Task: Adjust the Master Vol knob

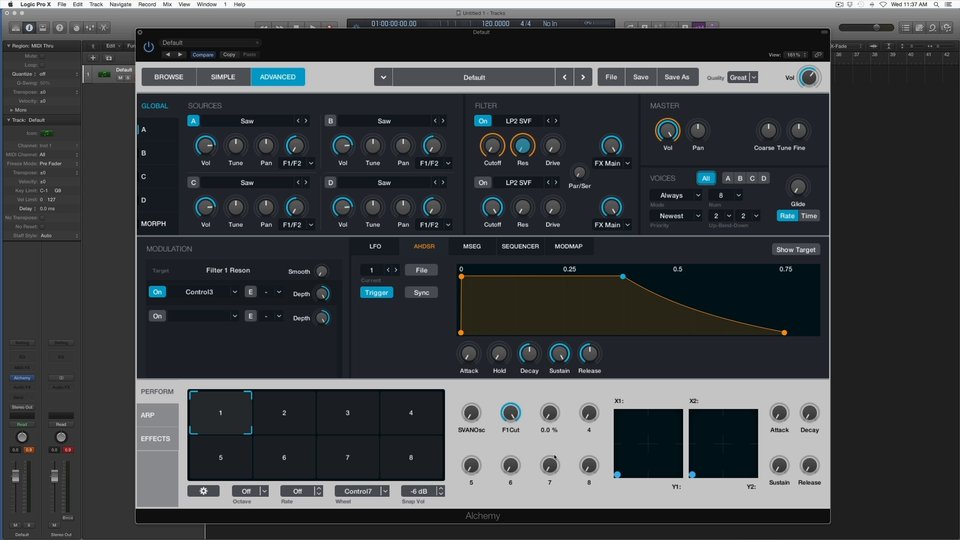Action: pyautogui.click(x=667, y=130)
